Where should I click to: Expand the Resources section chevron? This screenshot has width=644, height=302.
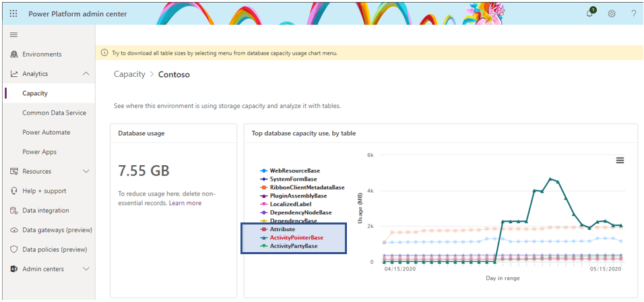pyautogui.click(x=86, y=171)
